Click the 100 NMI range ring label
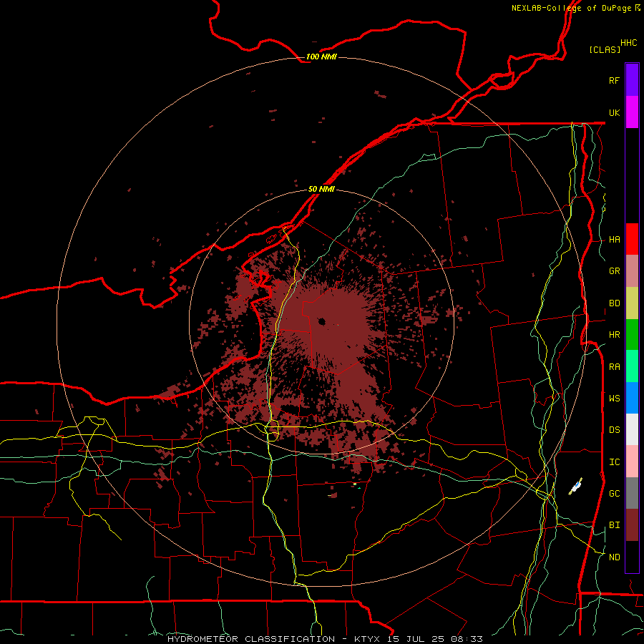 pyautogui.click(x=321, y=57)
